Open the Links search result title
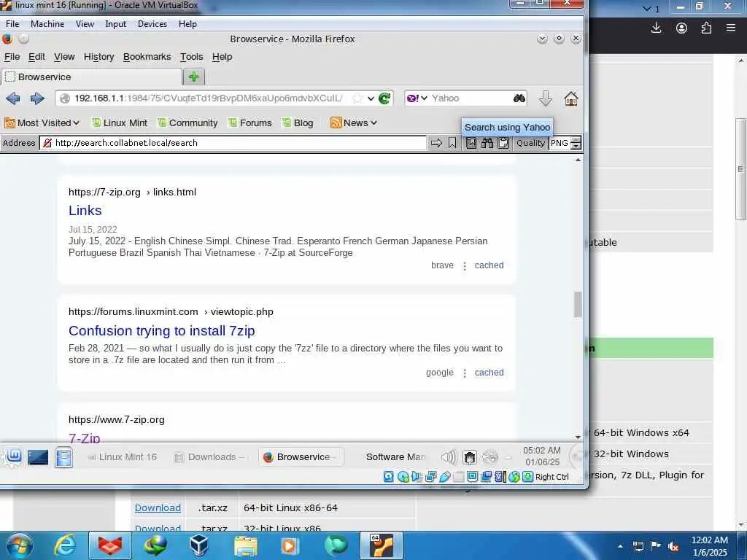Viewport: 747px width, 560px height. pos(85,211)
